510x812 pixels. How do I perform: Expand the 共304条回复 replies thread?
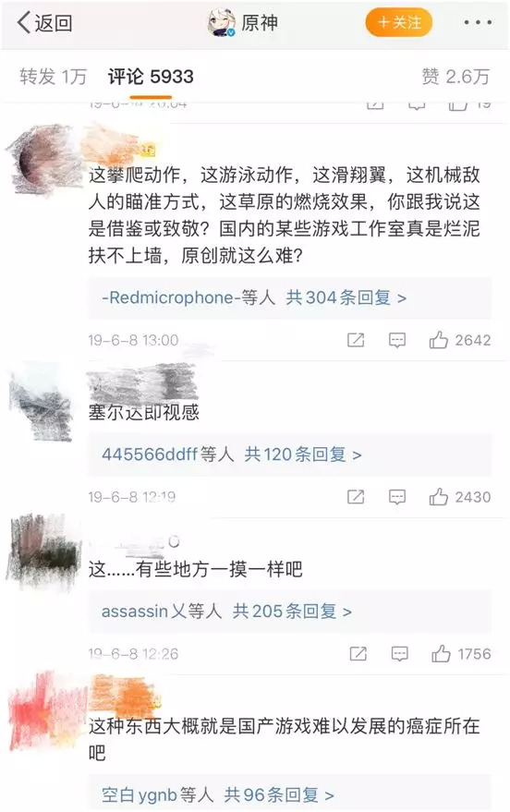click(x=346, y=297)
